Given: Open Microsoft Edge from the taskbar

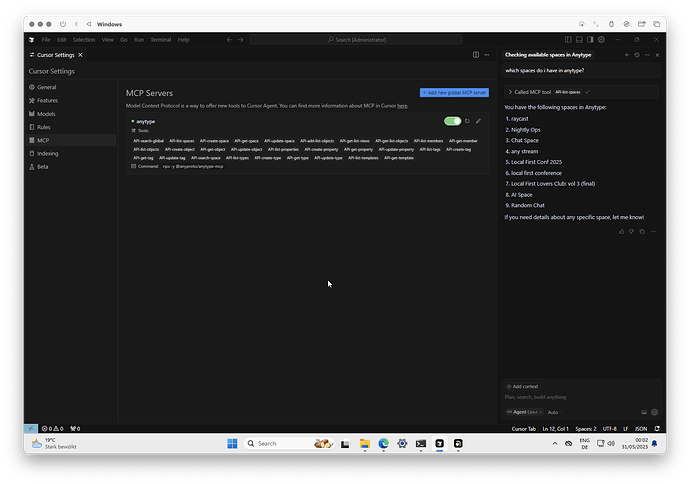Looking at the screenshot, I should coord(383,444).
